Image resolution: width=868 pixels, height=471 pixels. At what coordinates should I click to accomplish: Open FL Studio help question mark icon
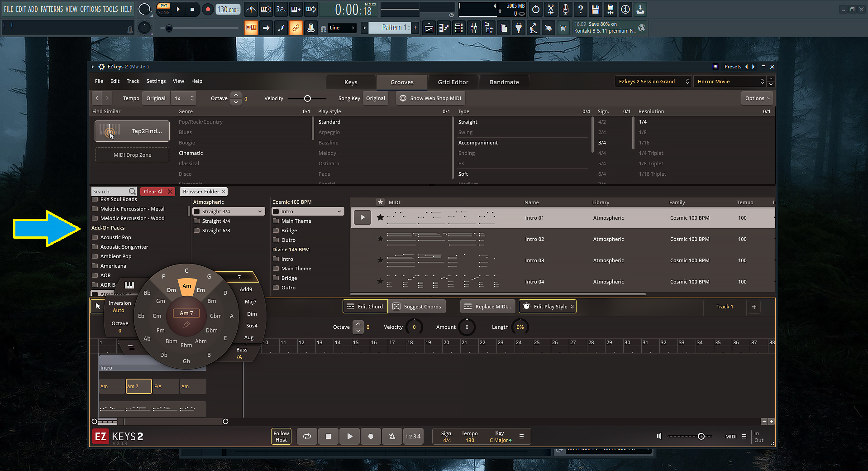[x=581, y=9]
